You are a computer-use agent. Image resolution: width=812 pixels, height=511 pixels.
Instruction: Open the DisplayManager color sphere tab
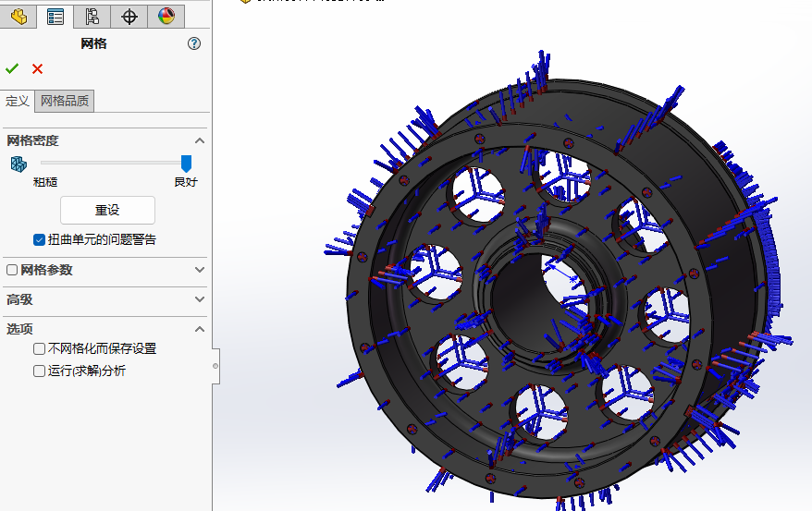(x=166, y=16)
